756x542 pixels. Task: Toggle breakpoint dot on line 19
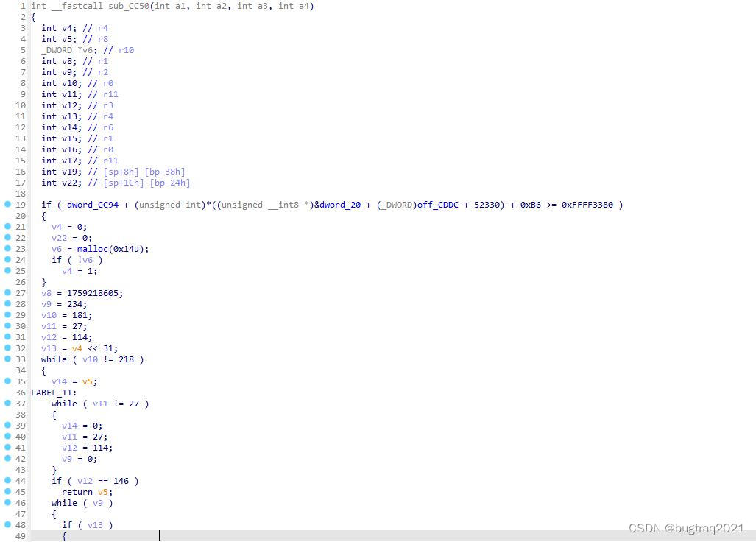click(x=7, y=205)
